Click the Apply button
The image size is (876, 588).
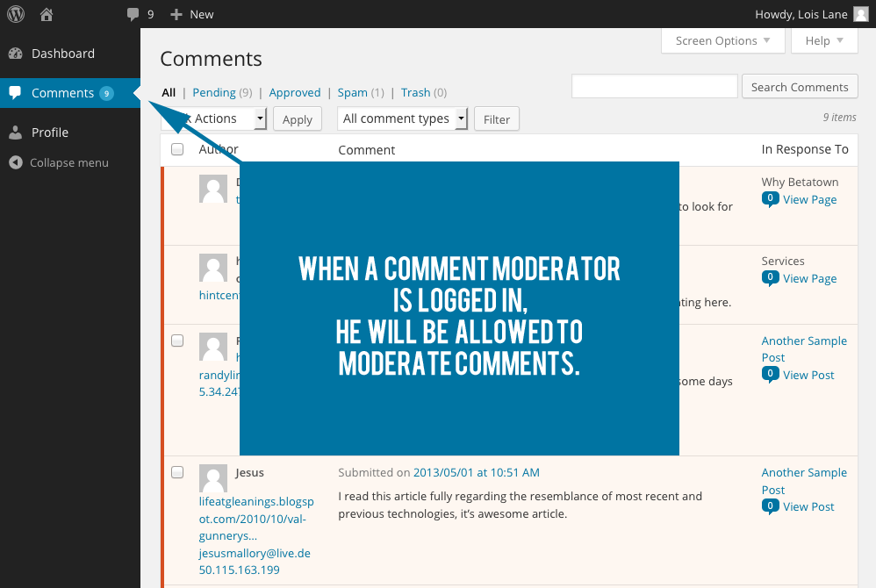pyautogui.click(x=298, y=119)
